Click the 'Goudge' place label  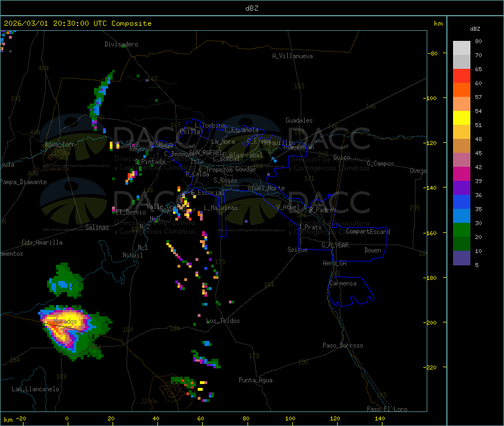[245, 169]
